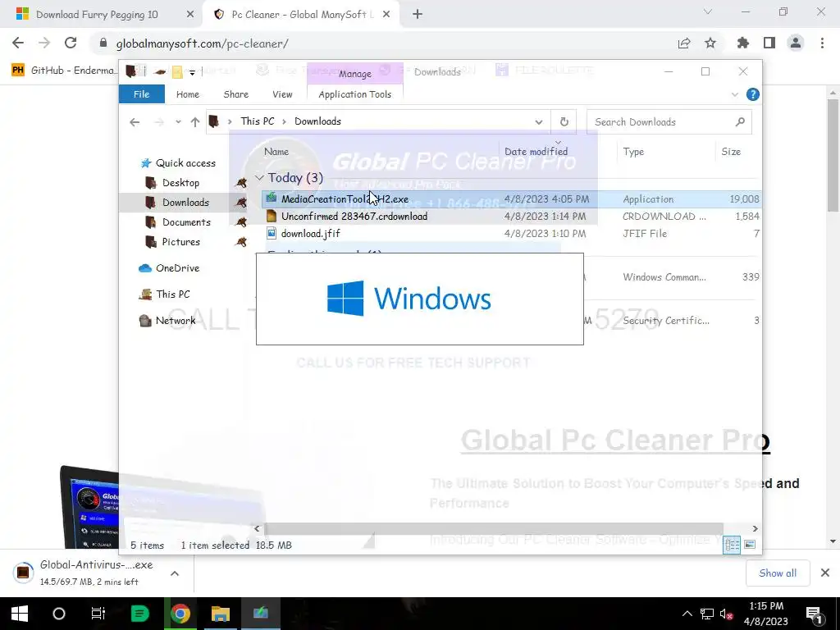Switch to large icons view

750,545
